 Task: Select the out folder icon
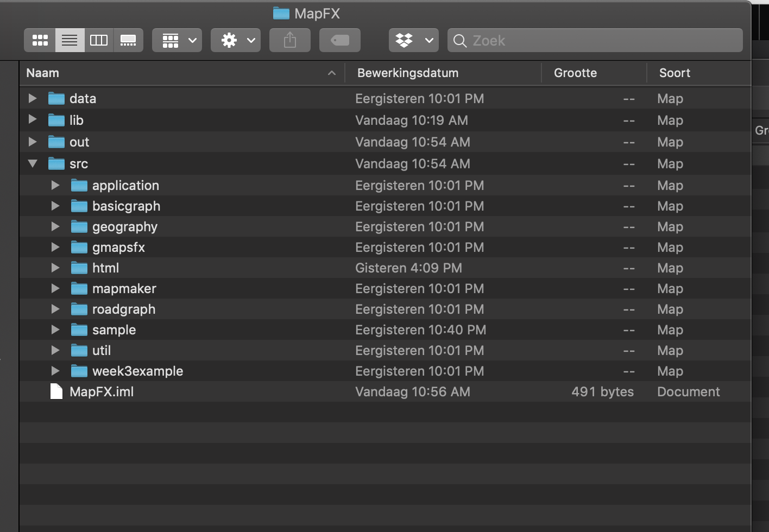pyautogui.click(x=56, y=142)
